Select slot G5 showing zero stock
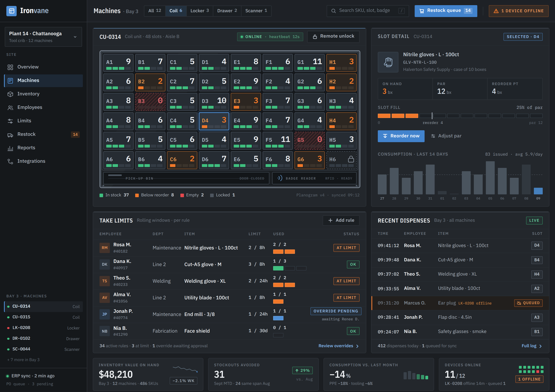Screen dimensions: 555x392 pos(310,141)
